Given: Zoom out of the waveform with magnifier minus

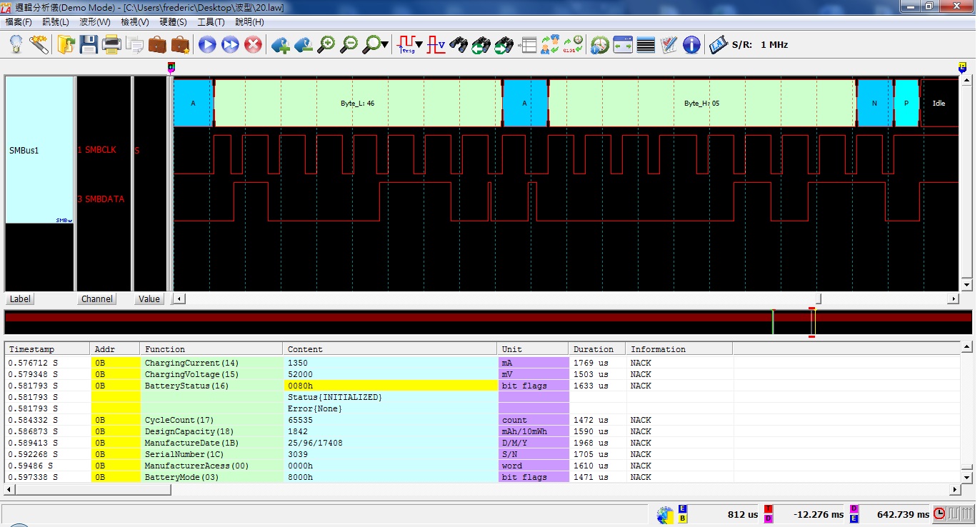Looking at the screenshot, I should click(349, 45).
